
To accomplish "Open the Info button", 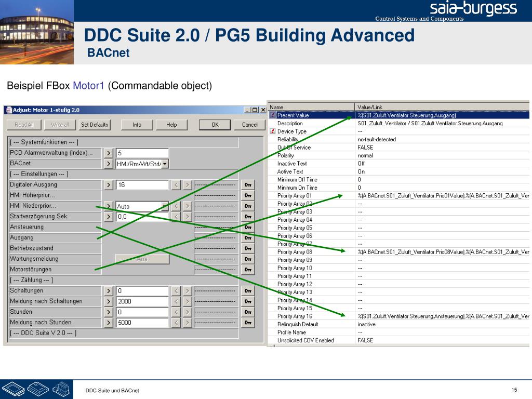I will click(x=137, y=125).
